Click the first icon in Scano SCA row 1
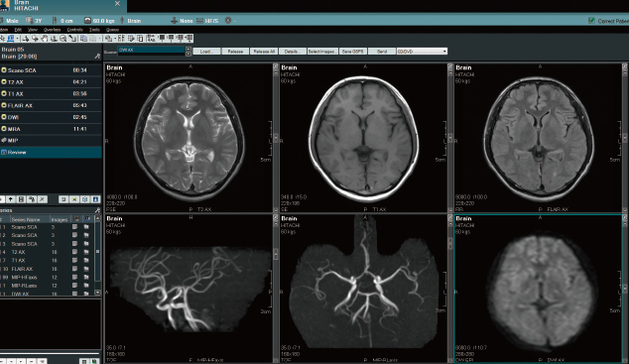629x364 pixels. point(74,227)
